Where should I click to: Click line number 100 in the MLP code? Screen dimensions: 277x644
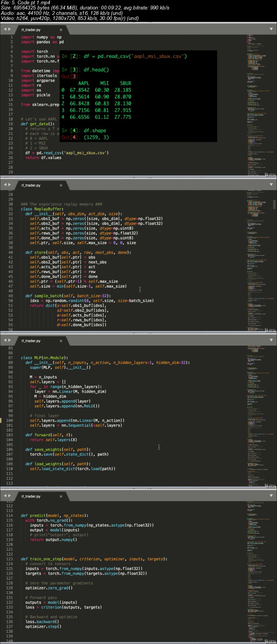[9, 421]
